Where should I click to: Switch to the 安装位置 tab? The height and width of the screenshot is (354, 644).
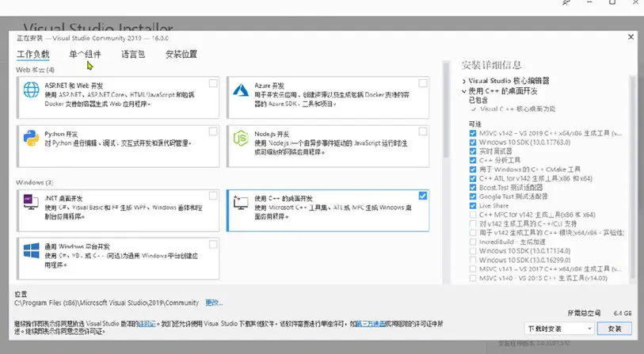tap(181, 54)
